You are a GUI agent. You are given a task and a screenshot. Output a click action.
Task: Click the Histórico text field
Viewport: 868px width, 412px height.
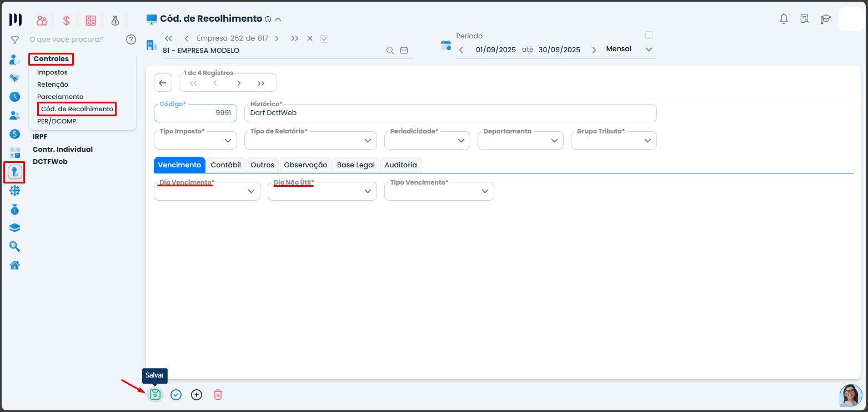click(450, 113)
